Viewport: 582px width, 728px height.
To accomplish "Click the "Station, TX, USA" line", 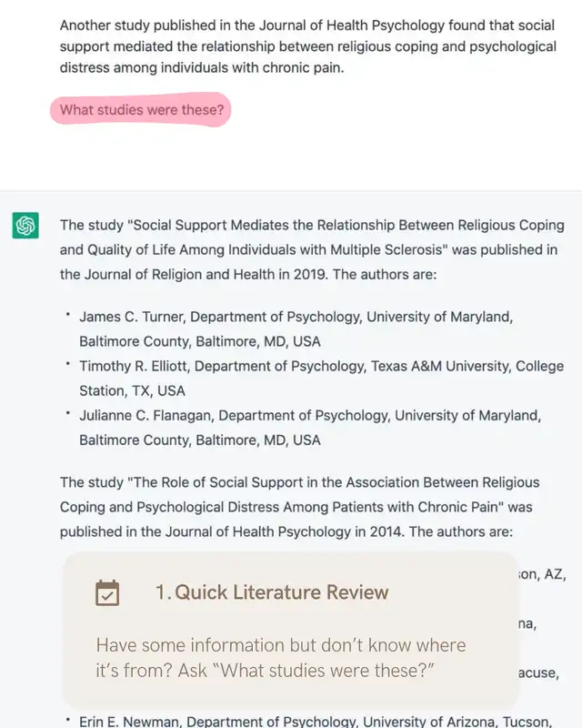I will (132, 391).
